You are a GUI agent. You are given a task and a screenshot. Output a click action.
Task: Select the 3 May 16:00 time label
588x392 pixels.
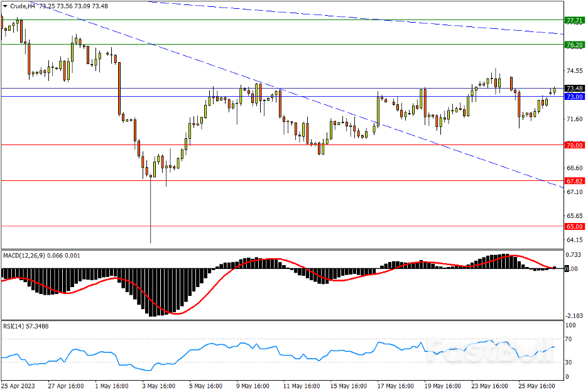click(160, 386)
